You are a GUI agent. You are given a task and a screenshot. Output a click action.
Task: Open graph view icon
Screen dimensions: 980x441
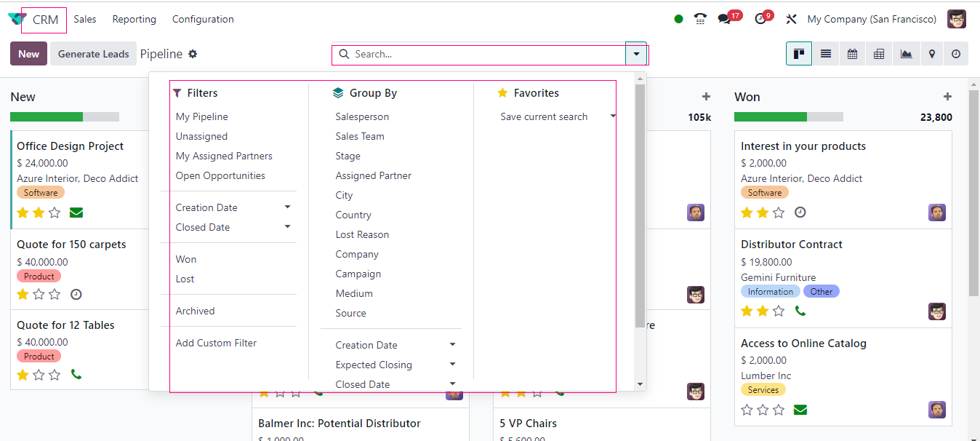(906, 54)
